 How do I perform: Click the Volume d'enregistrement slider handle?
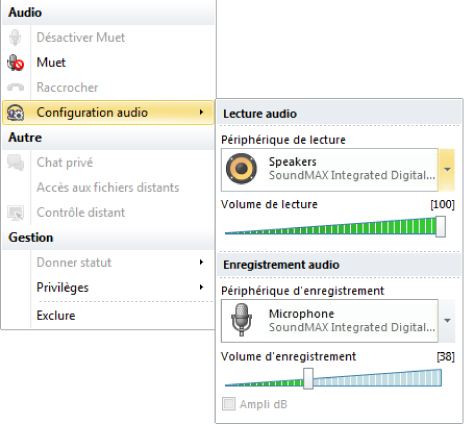click(308, 379)
